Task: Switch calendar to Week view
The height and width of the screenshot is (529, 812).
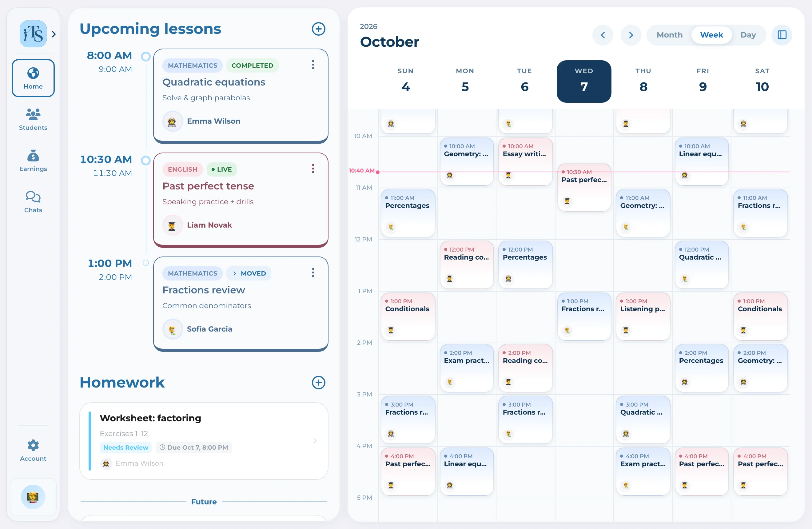Action: click(711, 35)
